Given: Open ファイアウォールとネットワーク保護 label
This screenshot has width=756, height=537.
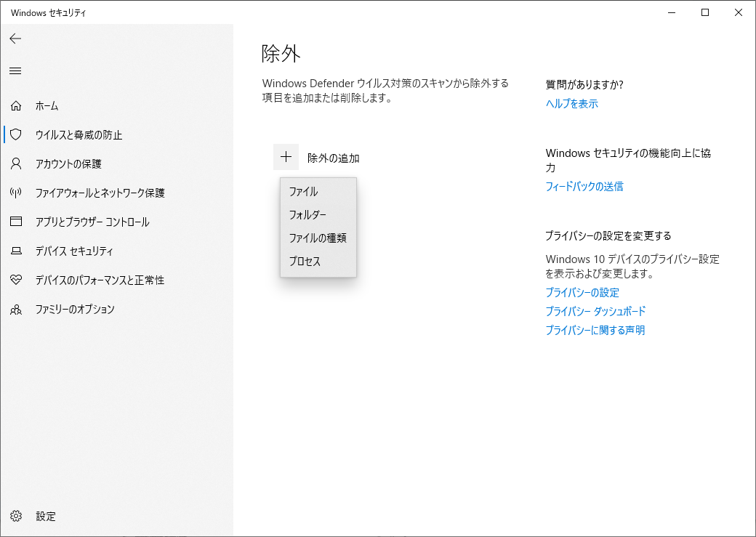Looking at the screenshot, I should coord(100,193).
